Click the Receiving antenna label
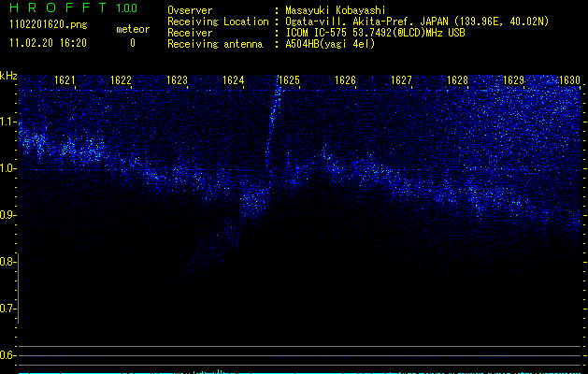588x374 pixels. pos(215,44)
